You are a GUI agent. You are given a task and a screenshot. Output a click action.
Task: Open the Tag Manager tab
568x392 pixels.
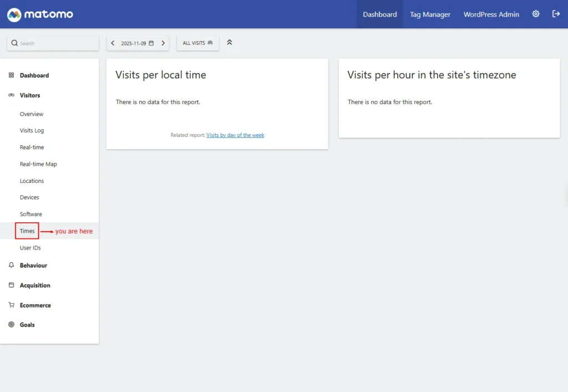point(430,14)
